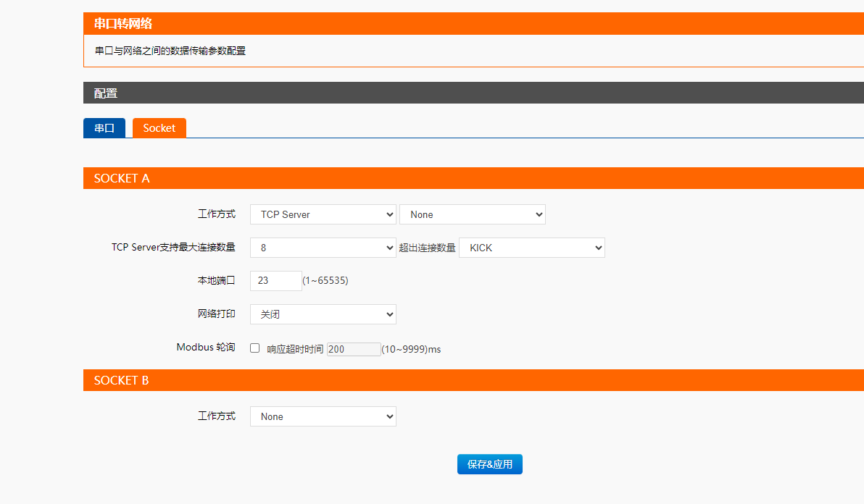864x504 pixels.
Task: Click the 串口转网络 page title
Action: [123, 24]
